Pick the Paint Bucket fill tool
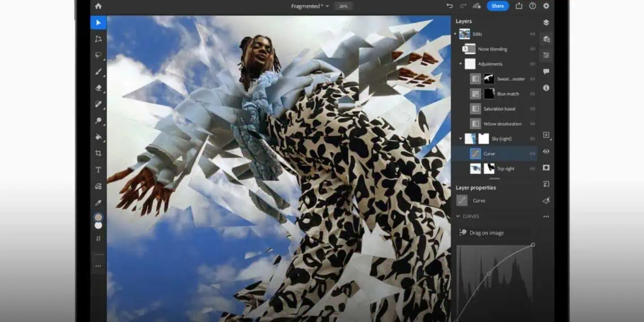Screen dimensions: 644x322 click(x=98, y=137)
